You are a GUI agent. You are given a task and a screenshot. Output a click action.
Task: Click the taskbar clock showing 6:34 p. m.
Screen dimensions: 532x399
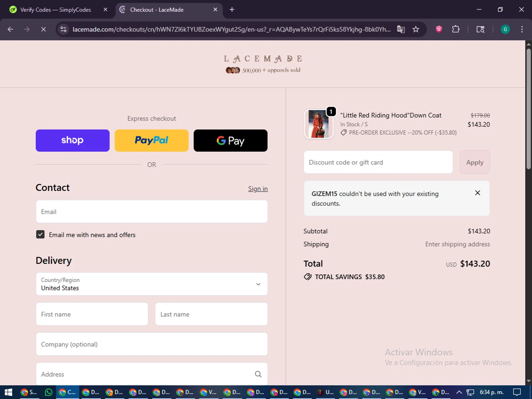492,392
